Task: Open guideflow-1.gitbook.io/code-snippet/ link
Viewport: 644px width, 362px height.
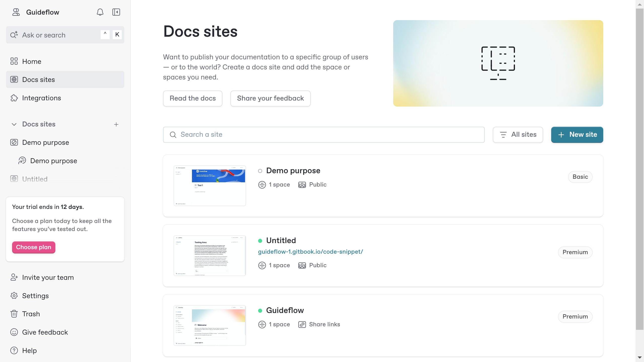Action: point(310,252)
